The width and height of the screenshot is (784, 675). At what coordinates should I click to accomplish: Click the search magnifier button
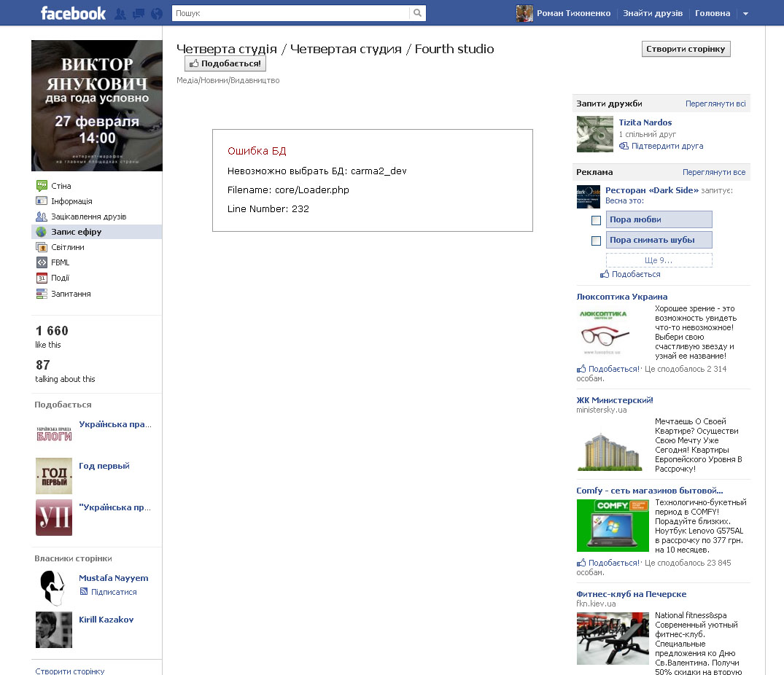tap(417, 13)
